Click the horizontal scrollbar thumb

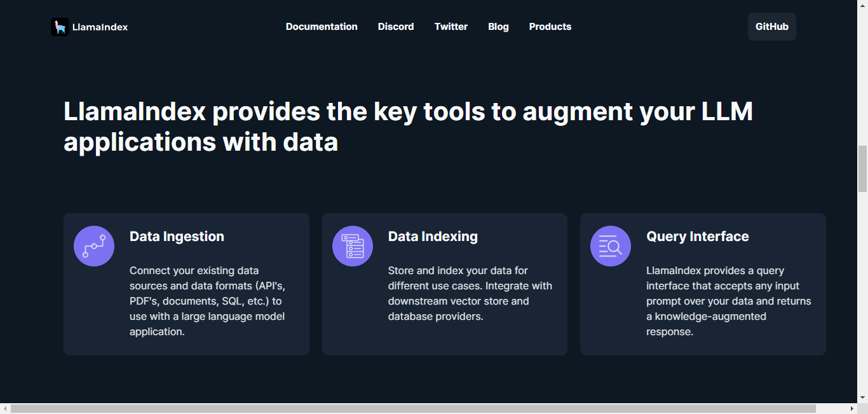[x=413, y=408]
